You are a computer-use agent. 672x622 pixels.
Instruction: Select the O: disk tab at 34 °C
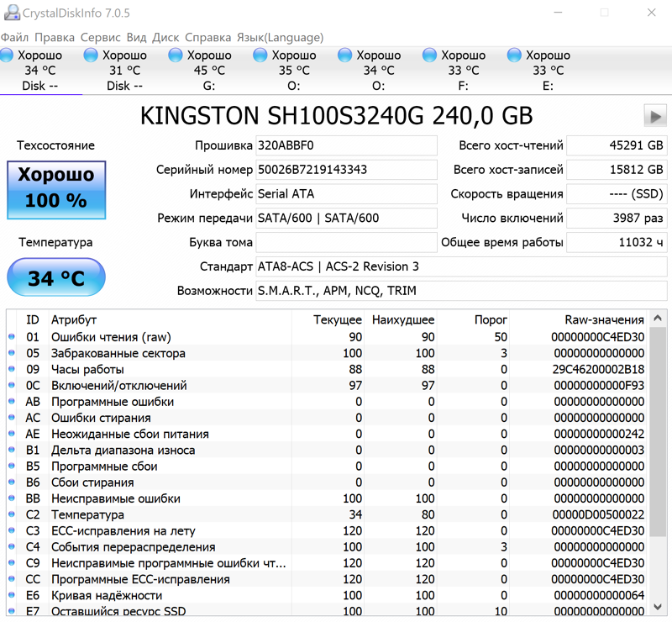pyautogui.click(x=379, y=71)
